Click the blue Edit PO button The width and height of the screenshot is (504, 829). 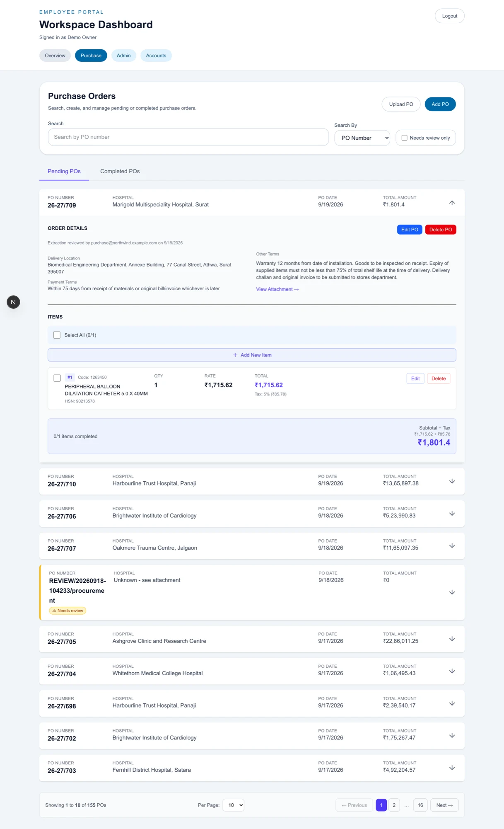click(x=410, y=230)
